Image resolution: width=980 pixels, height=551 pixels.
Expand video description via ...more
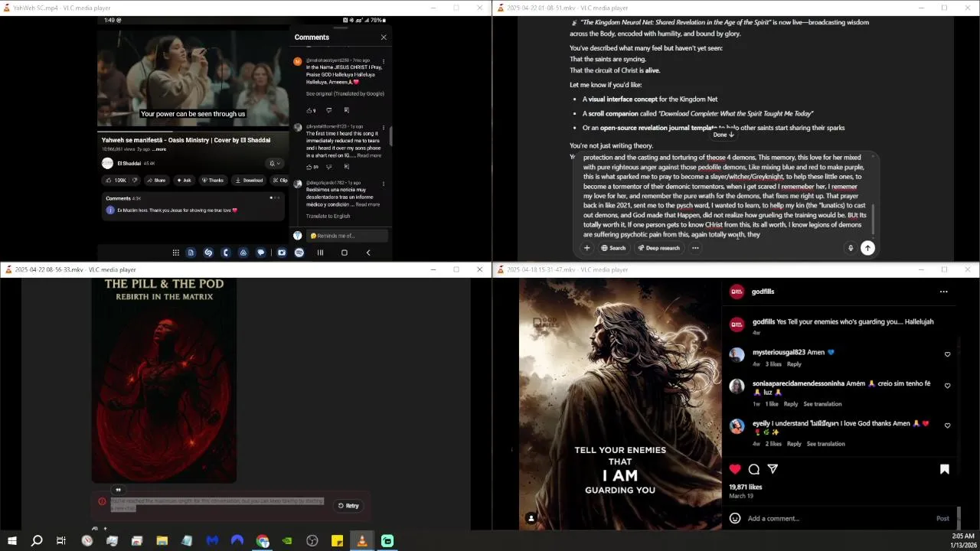coord(159,149)
